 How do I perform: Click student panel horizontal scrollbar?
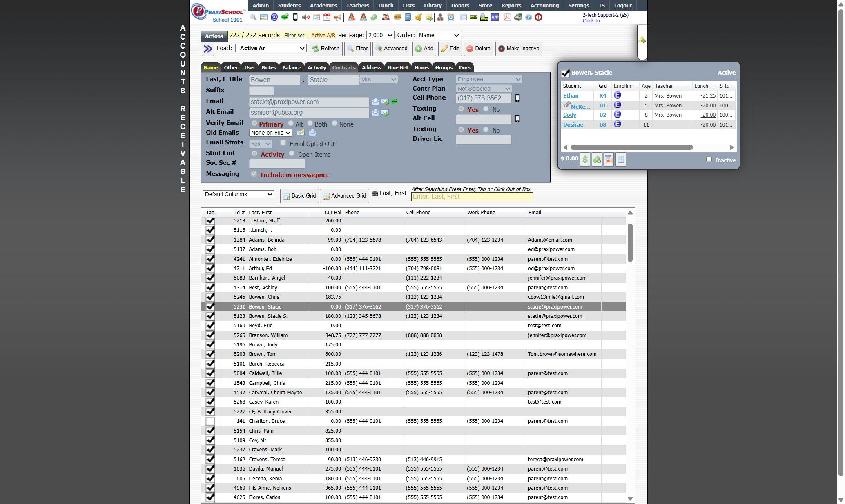(631, 147)
